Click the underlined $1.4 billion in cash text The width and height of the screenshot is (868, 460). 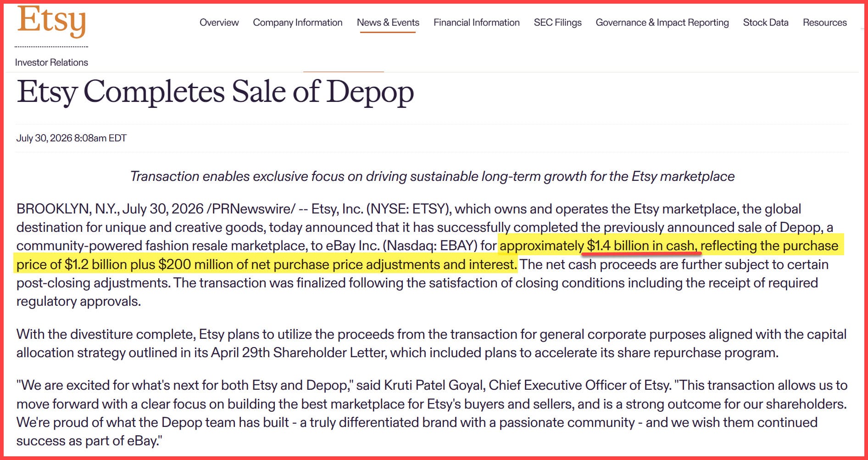point(641,246)
